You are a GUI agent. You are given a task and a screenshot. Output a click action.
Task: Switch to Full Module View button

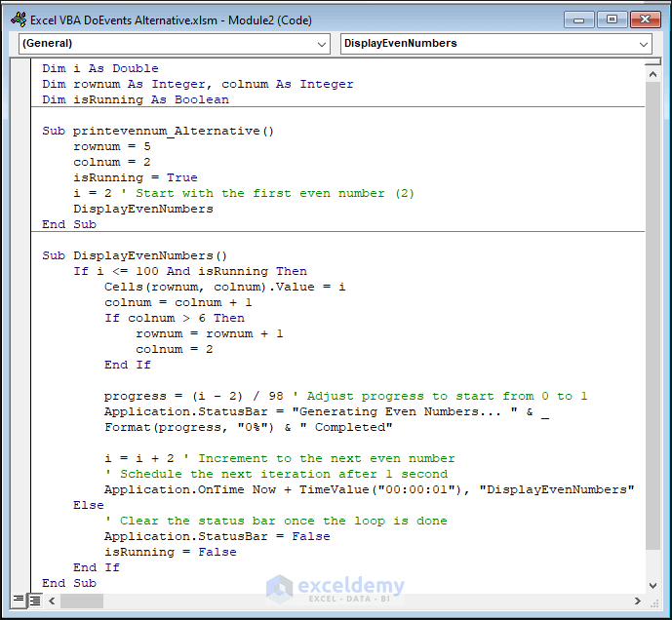(x=35, y=601)
